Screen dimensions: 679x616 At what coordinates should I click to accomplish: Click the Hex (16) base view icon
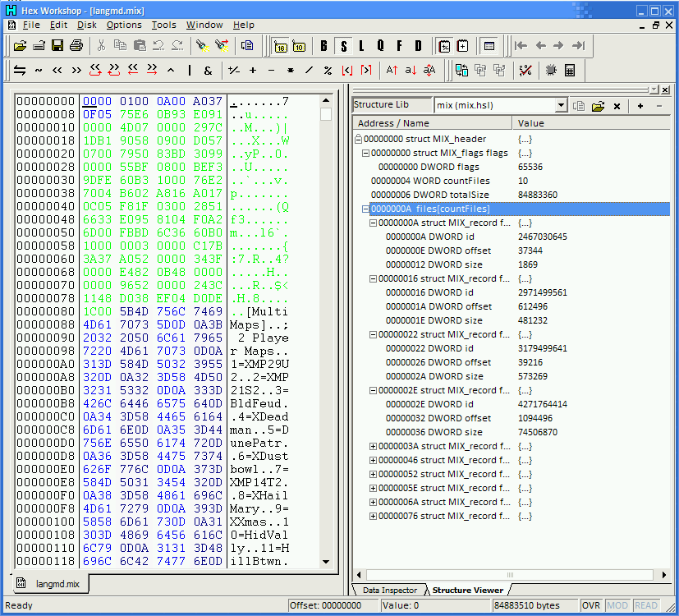(281, 45)
